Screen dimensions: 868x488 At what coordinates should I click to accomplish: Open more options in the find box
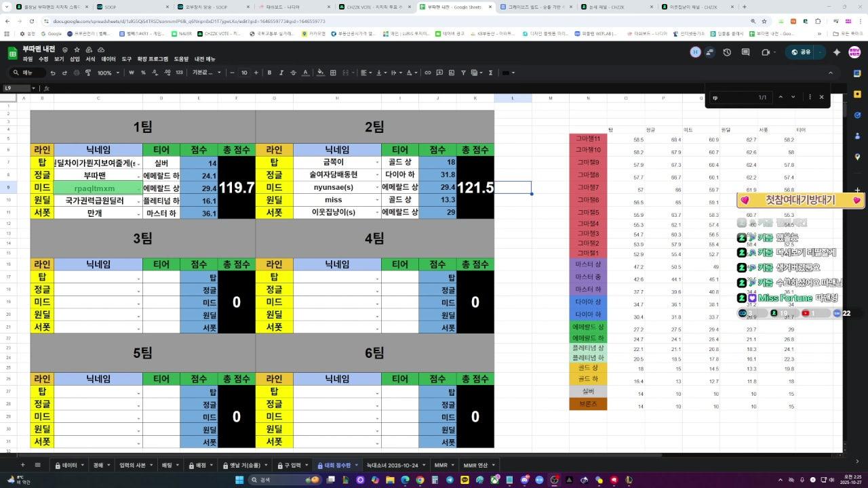[810, 97]
